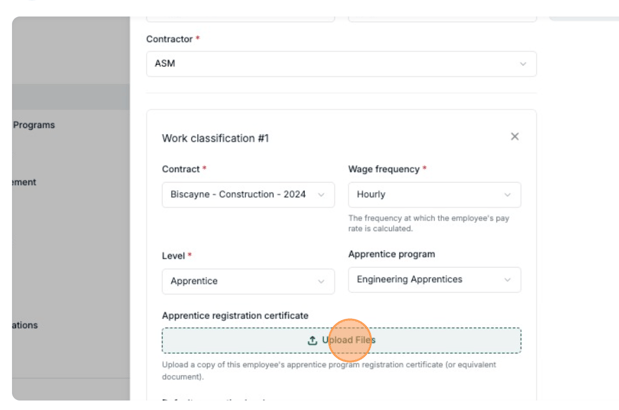Click the Wage frequency chevron icon

[x=507, y=195]
